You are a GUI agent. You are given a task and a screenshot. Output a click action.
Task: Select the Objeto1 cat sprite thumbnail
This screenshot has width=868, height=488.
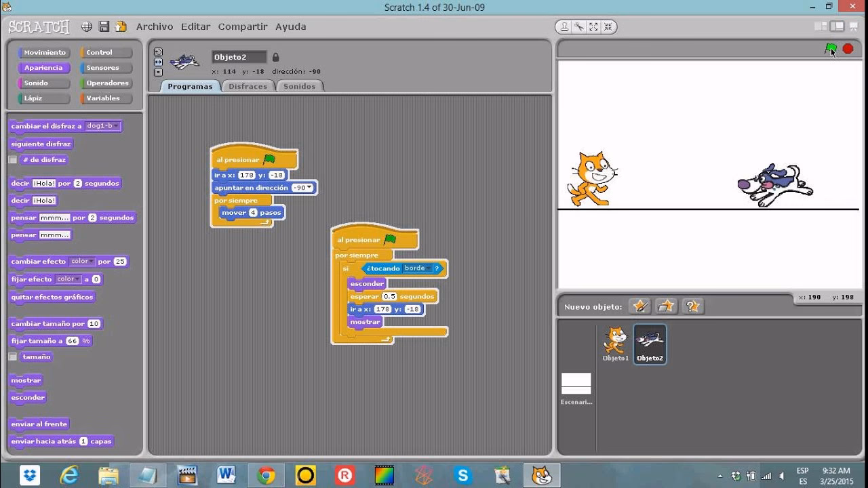616,344
